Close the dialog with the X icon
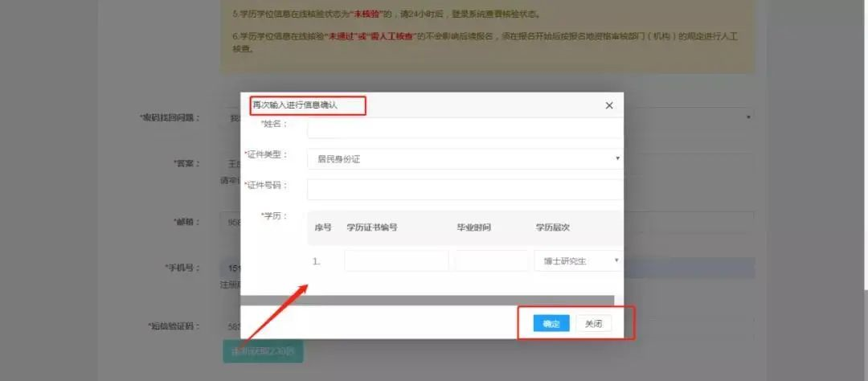The image size is (868, 381). 608,105
